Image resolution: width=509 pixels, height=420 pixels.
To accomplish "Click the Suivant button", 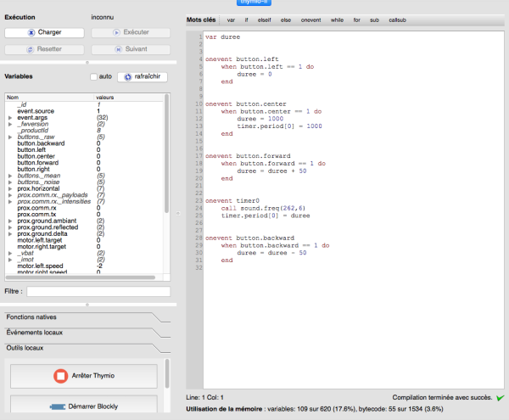I will pyautogui.click(x=131, y=49).
